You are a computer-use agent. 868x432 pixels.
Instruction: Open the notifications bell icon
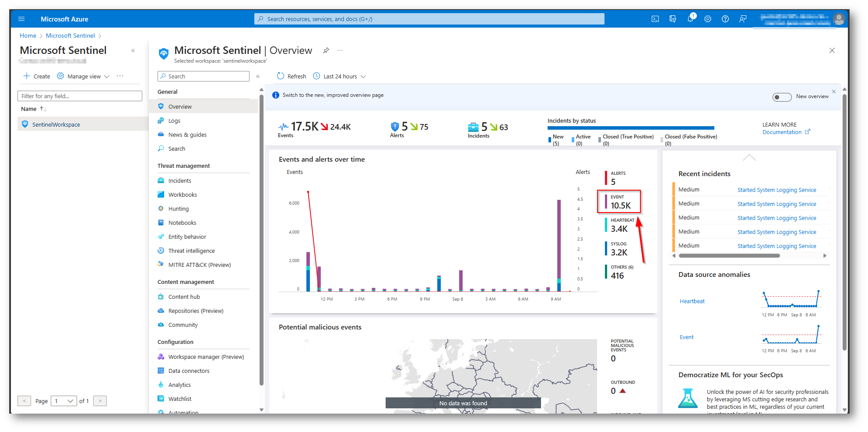tap(690, 19)
